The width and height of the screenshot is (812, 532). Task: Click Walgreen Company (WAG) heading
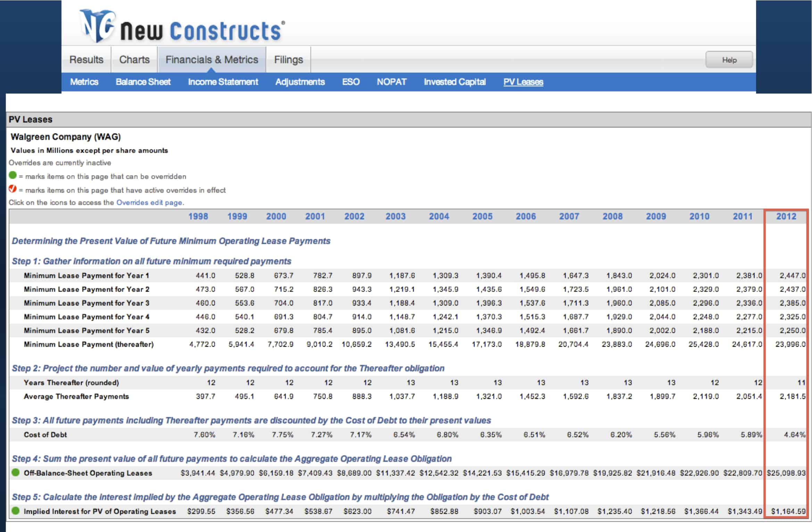click(x=66, y=137)
